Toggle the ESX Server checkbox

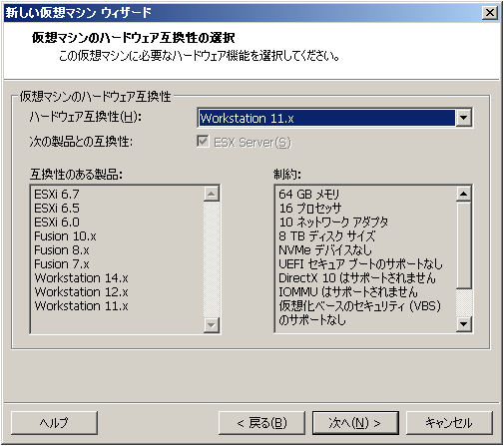203,141
